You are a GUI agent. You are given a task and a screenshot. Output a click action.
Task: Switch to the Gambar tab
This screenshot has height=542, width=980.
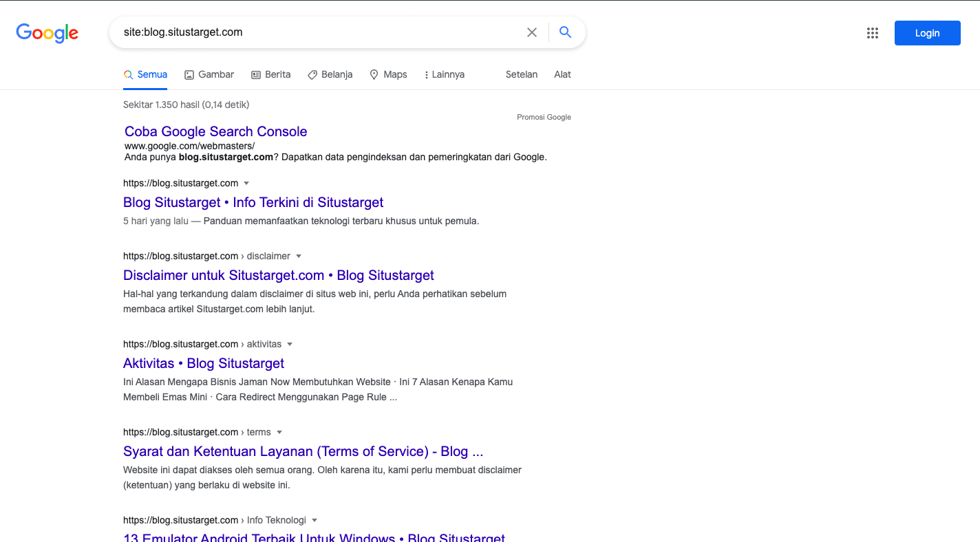pos(209,74)
